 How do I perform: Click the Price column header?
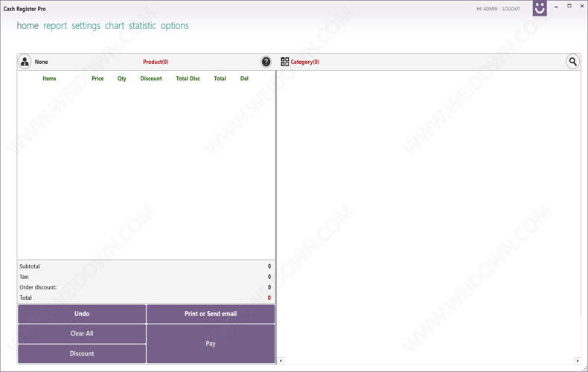tap(98, 78)
